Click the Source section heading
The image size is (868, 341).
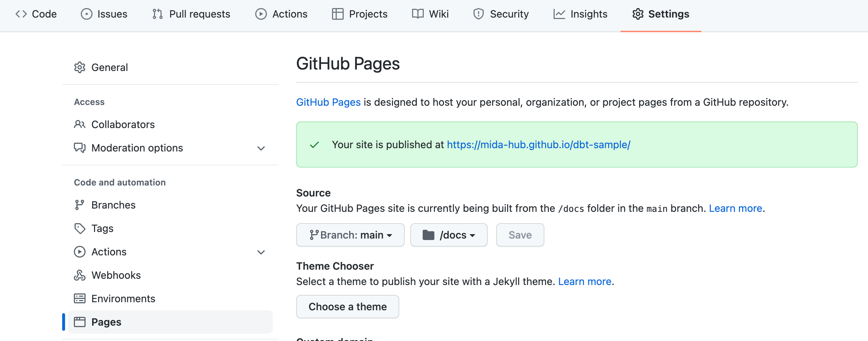tap(313, 193)
